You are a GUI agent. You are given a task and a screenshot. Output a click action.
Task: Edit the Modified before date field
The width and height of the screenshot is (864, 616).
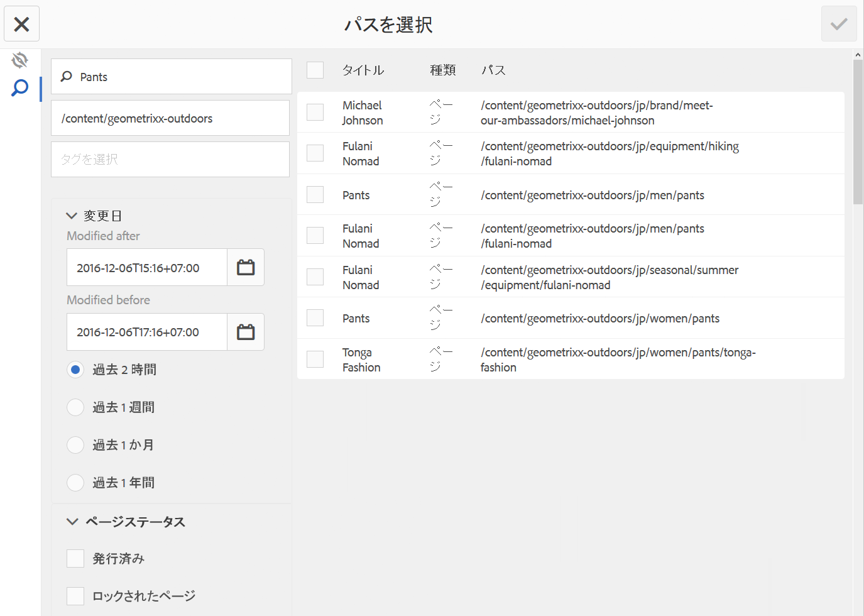147,332
